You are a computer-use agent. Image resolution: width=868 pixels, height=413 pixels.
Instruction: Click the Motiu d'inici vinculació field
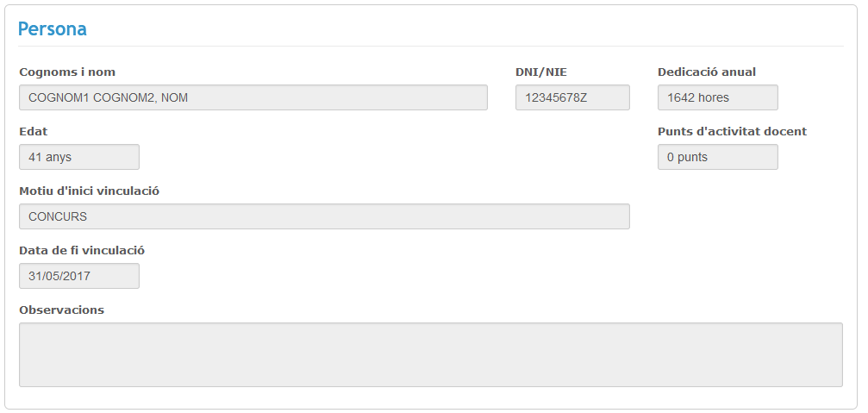(324, 216)
